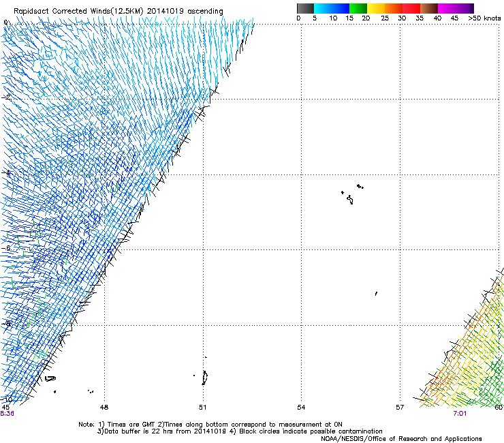This screenshot has height=443, width=504.
Task: Click the NOAA/NESDIS Office of Research credit text
Action: coord(401,439)
